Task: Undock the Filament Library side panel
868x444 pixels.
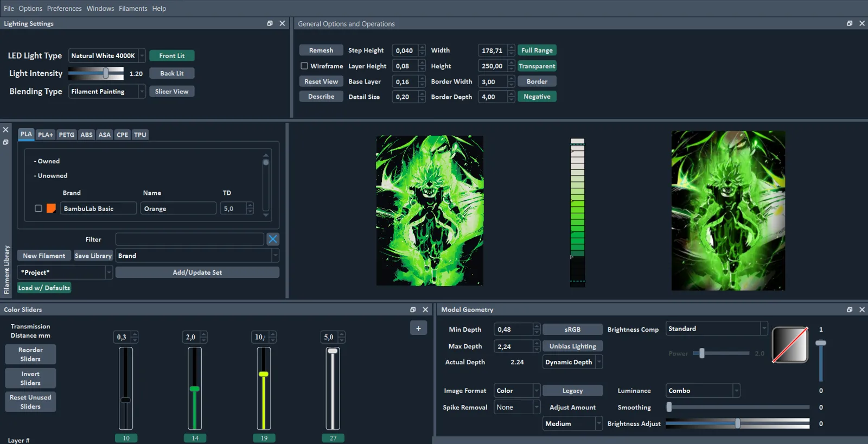Action: point(5,142)
